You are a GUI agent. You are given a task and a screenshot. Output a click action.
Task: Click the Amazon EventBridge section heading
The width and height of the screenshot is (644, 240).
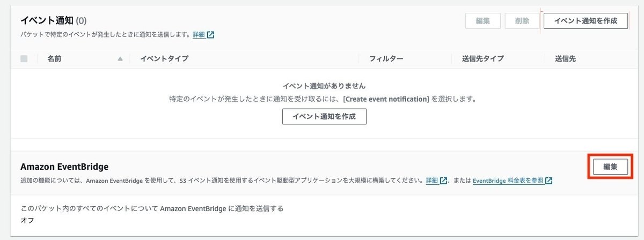64,167
